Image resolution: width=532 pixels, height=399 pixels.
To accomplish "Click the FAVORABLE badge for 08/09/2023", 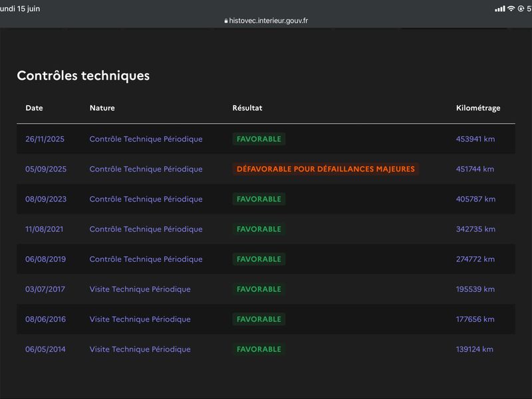I will pos(259,199).
